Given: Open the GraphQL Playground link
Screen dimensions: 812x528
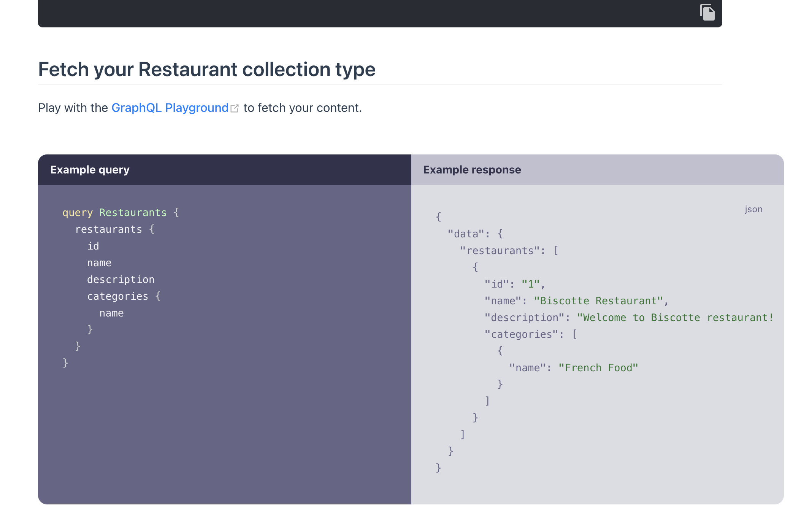Looking at the screenshot, I should point(170,108).
